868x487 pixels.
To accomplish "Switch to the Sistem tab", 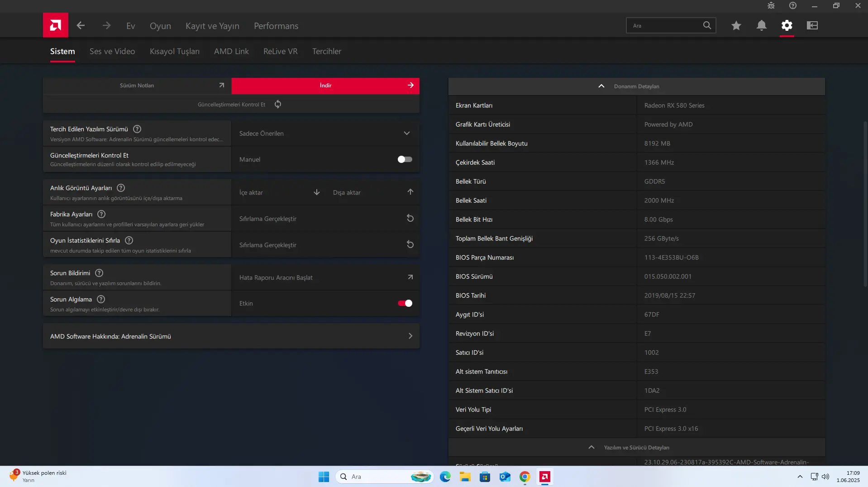I will 62,51.
